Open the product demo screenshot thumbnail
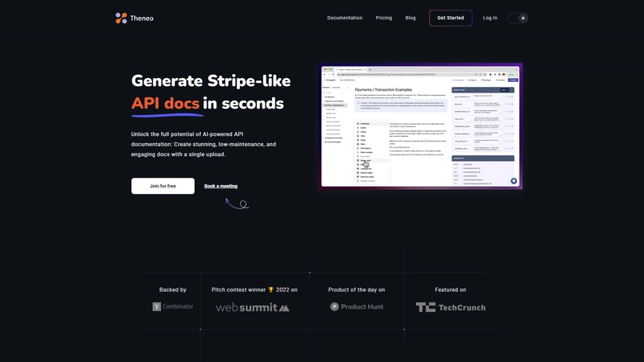This screenshot has width=644, height=362. tap(421, 126)
